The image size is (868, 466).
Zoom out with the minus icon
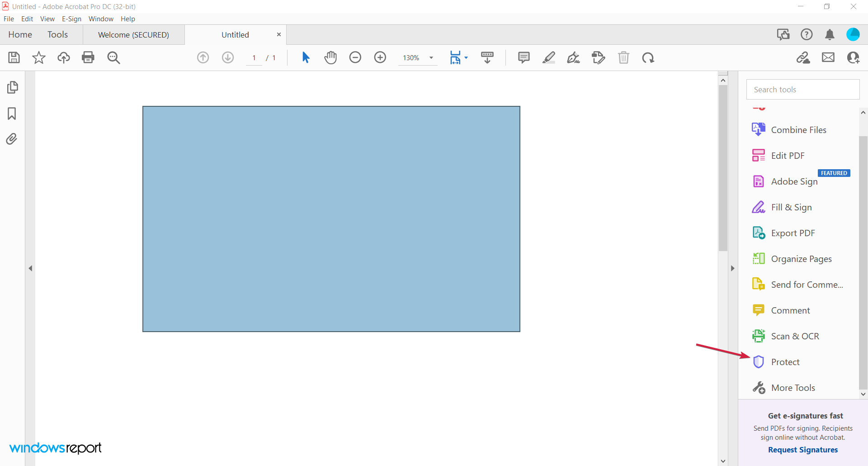(x=355, y=57)
